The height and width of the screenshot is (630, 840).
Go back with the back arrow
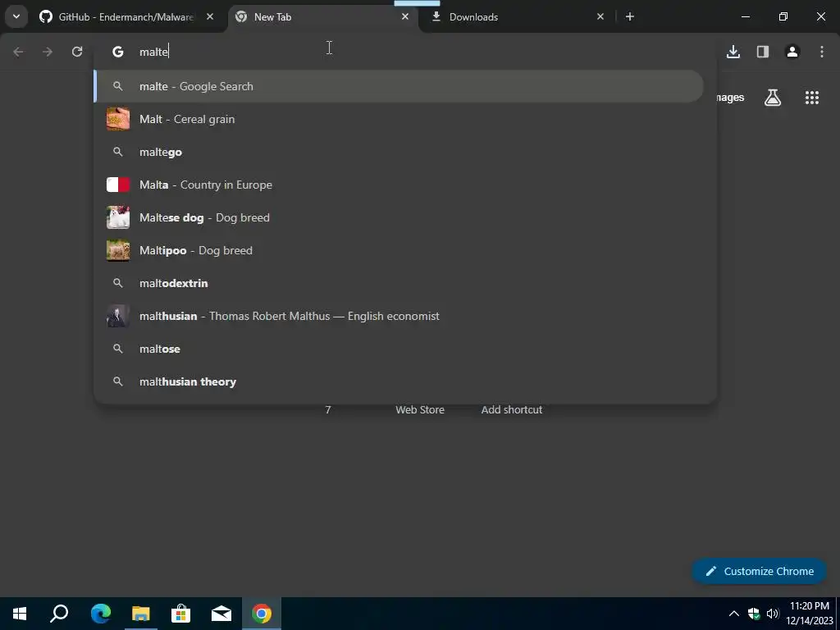click(x=18, y=52)
